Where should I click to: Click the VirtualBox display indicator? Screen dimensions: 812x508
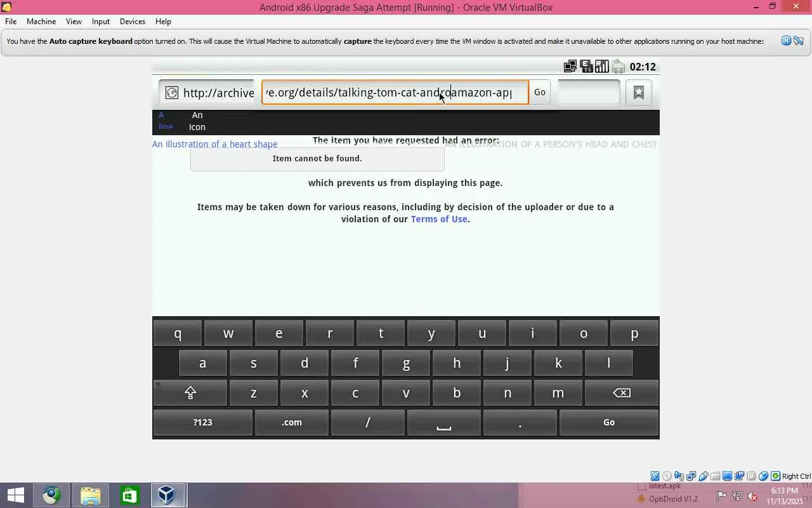tap(727, 476)
